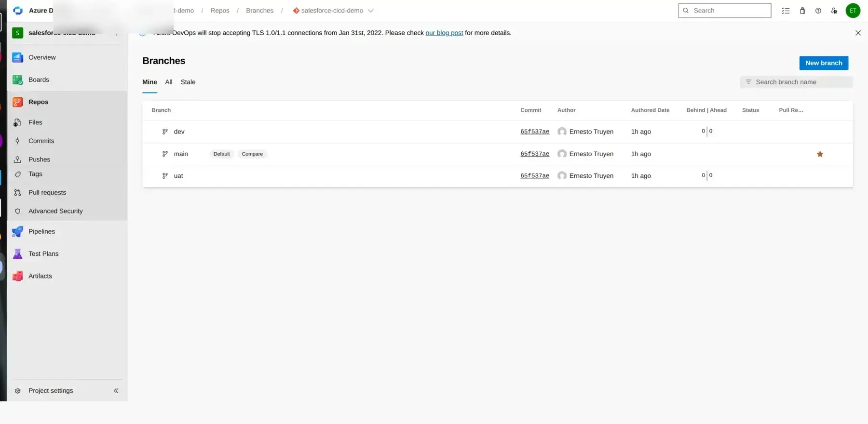Click the dev branch icon
Viewport: 868px width, 424px height.
click(x=165, y=132)
